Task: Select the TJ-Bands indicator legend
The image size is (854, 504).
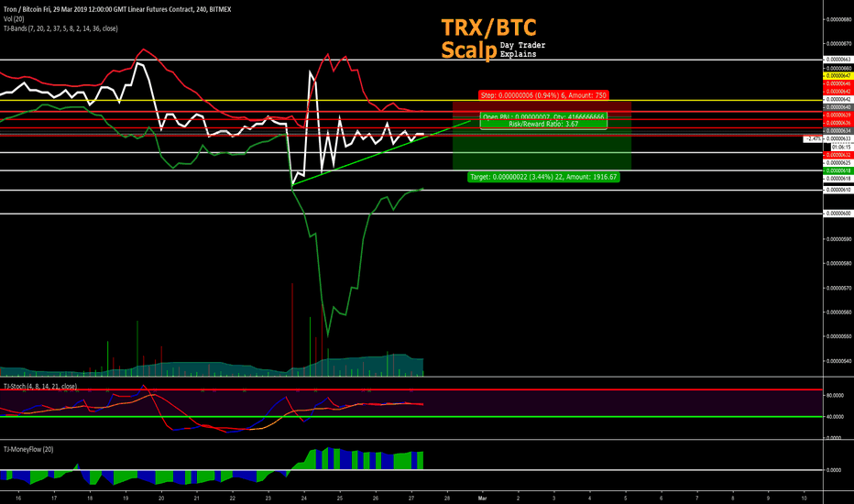Action: (x=60, y=28)
